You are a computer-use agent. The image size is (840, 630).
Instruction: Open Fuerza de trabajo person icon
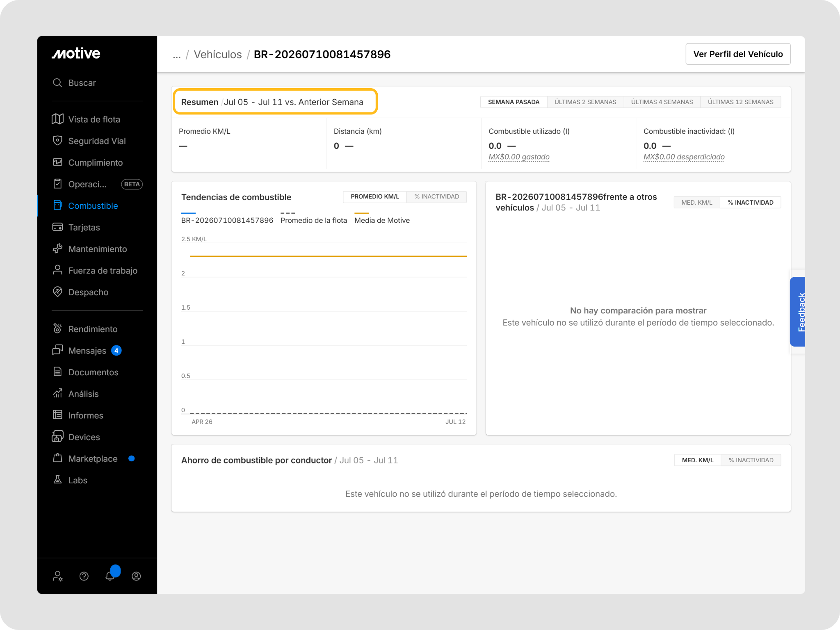point(57,270)
